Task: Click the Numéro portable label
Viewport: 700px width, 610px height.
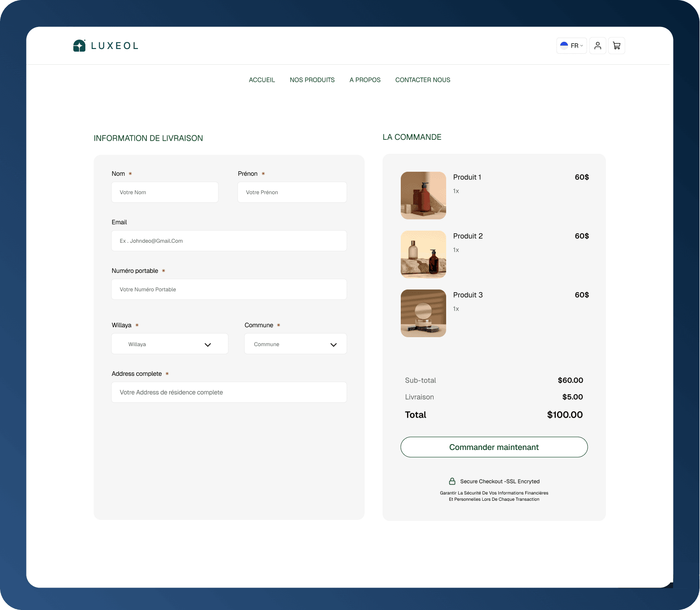Action: click(x=135, y=271)
